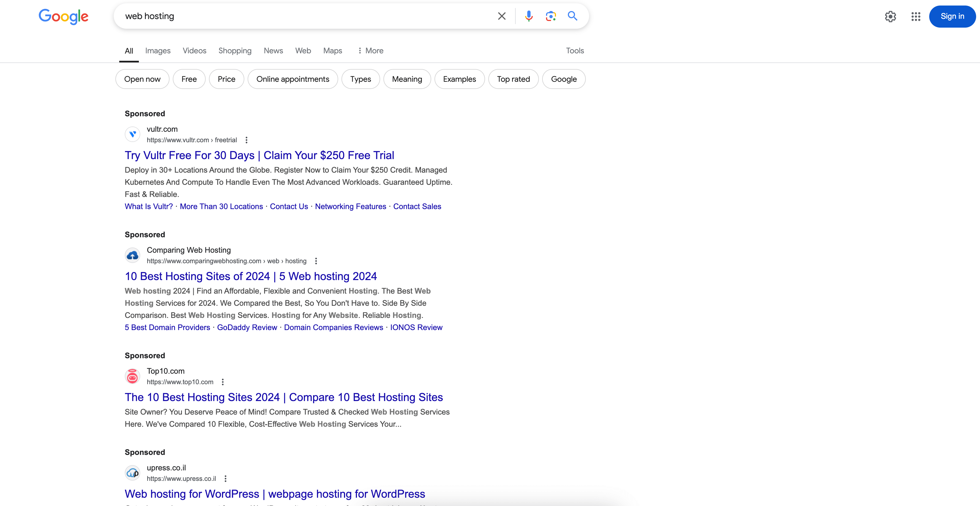
Task: Click the clear search X icon
Action: tap(502, 16)
